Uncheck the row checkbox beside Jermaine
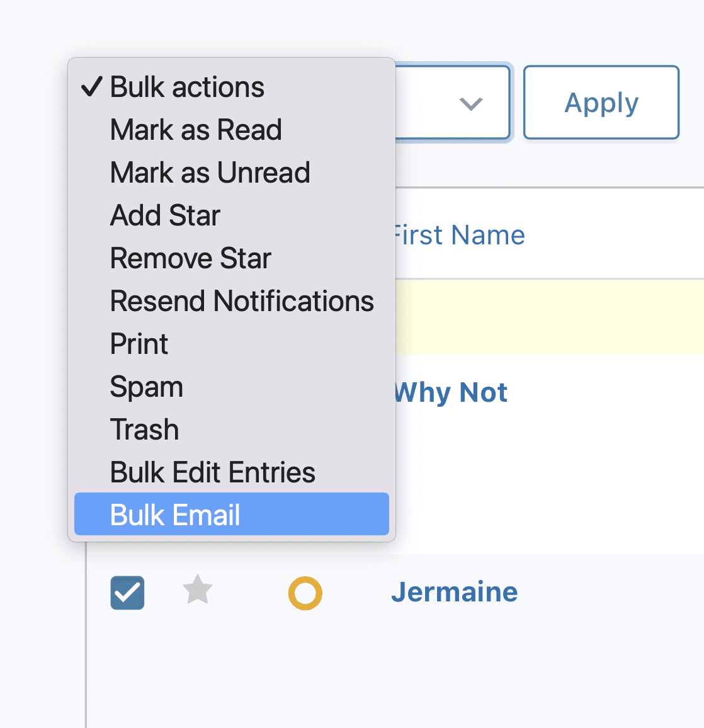The image size is (704, 728). (x=127, y=592)
